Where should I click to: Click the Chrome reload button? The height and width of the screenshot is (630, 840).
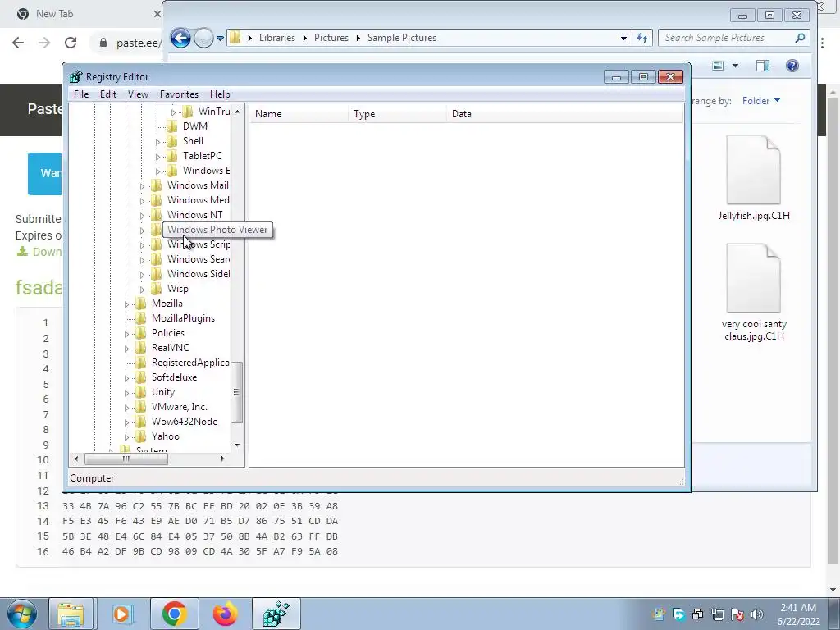pyautogui.click(x=71, y=43)
